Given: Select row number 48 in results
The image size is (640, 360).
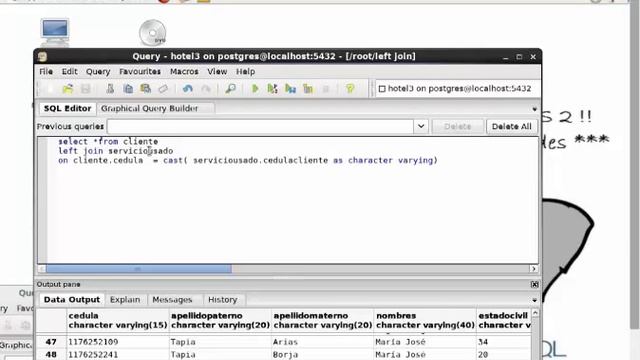Looking at the screenshot, I should [51, 354].
